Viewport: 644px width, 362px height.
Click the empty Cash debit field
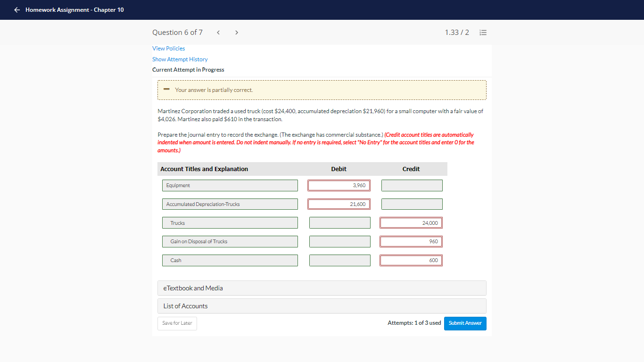pos(340,260)
